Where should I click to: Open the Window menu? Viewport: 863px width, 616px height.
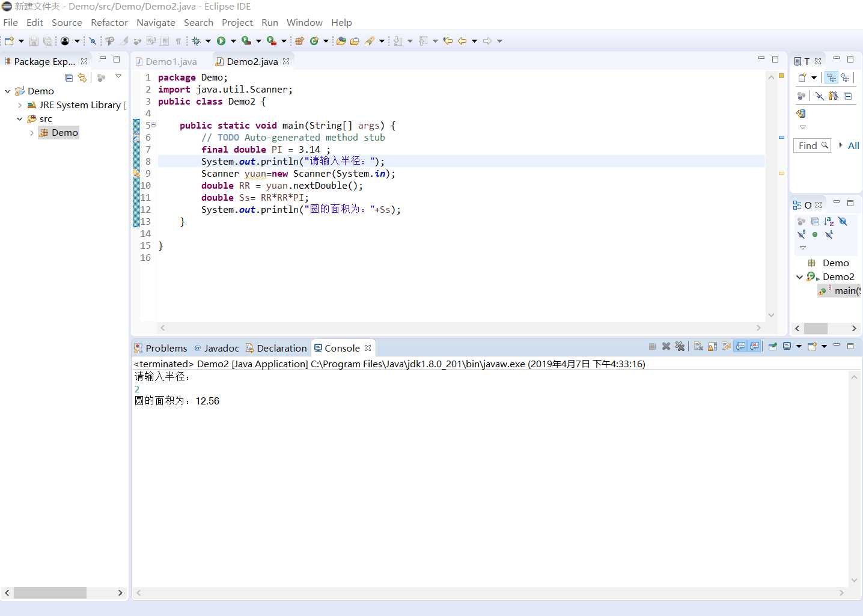coord(305,22)
